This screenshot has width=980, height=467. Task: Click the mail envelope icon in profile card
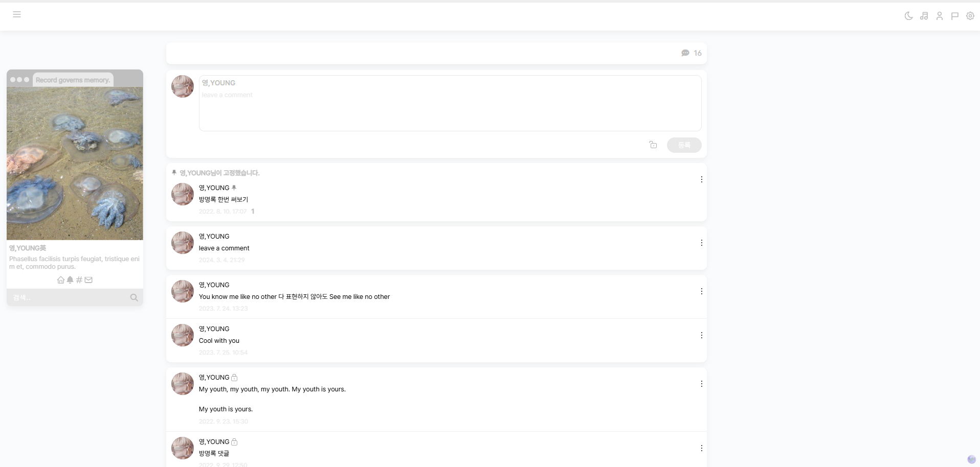click(x=88, y=280)
